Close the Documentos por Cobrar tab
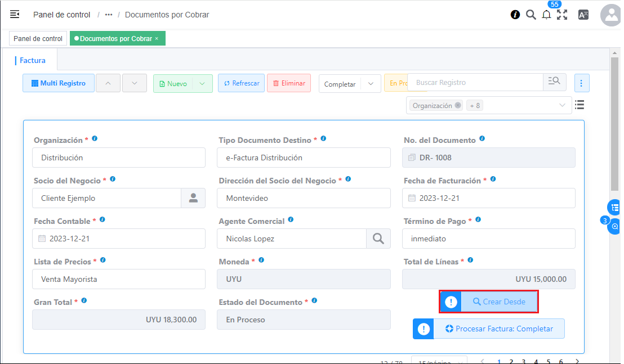The image size is (624, 364). [157, 39]
